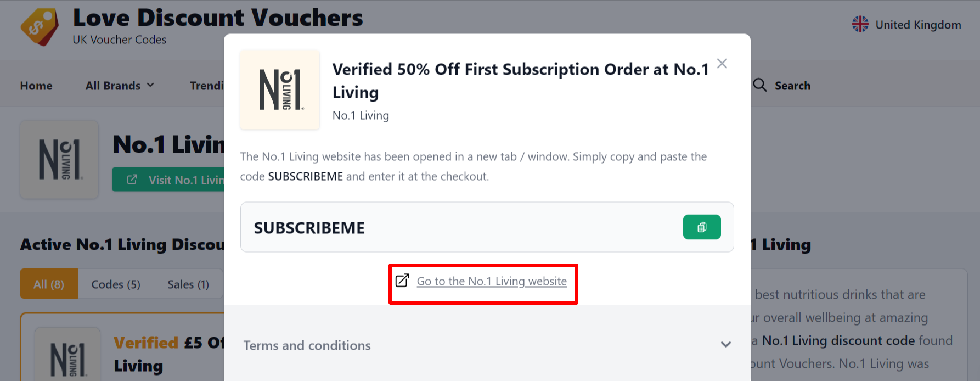Click the search magnifying glass icon
The width and height of the screenshot is (980, 381).
click(x=760, y=85)
